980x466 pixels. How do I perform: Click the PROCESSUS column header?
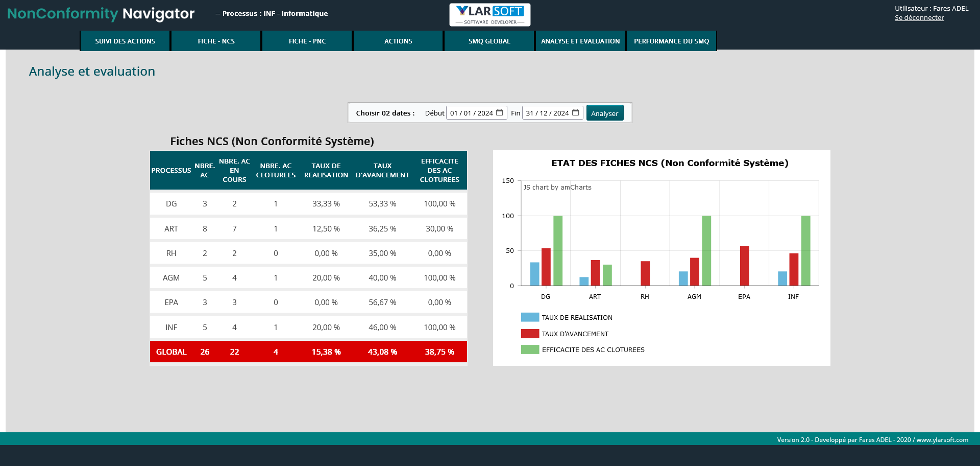point(171,171)
